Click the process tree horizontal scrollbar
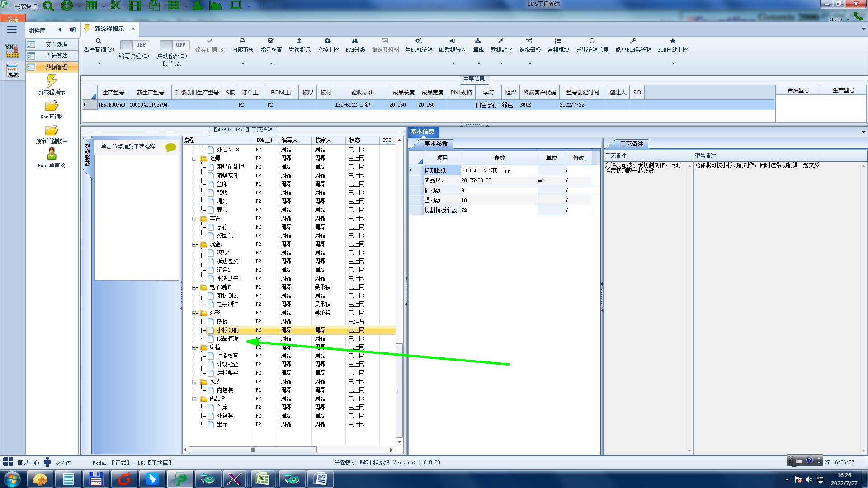The height and width of the screenshot is (488, 868). 253,450
